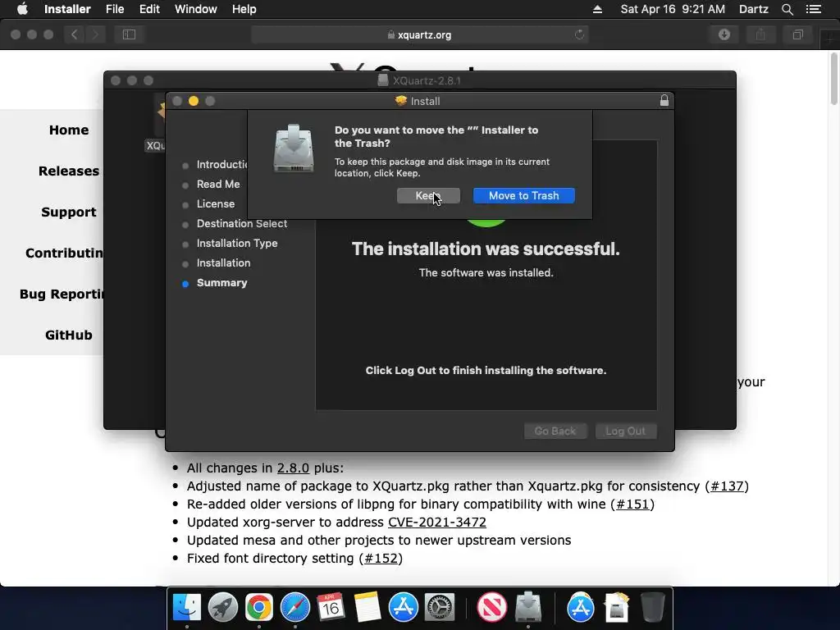Click the Log Out button

(625, 431)
